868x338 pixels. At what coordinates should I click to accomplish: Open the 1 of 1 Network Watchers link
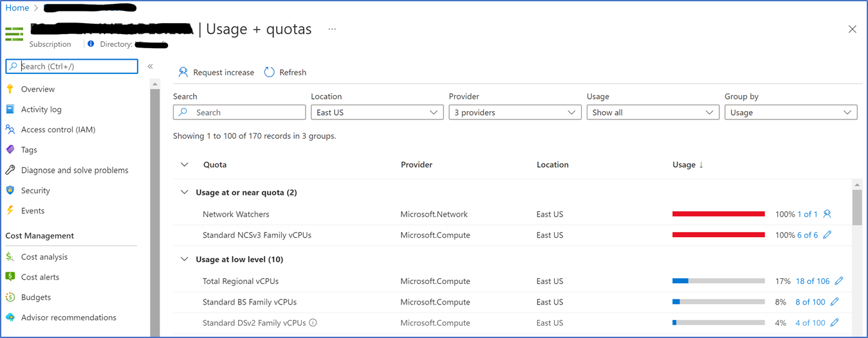(808, 214)
